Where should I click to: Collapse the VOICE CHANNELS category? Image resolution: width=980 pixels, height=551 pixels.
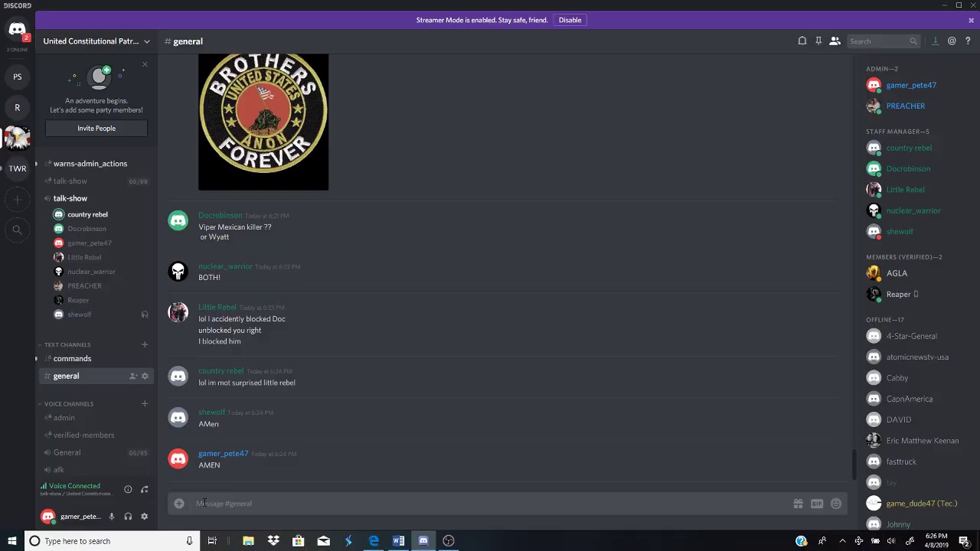point(69,404)
